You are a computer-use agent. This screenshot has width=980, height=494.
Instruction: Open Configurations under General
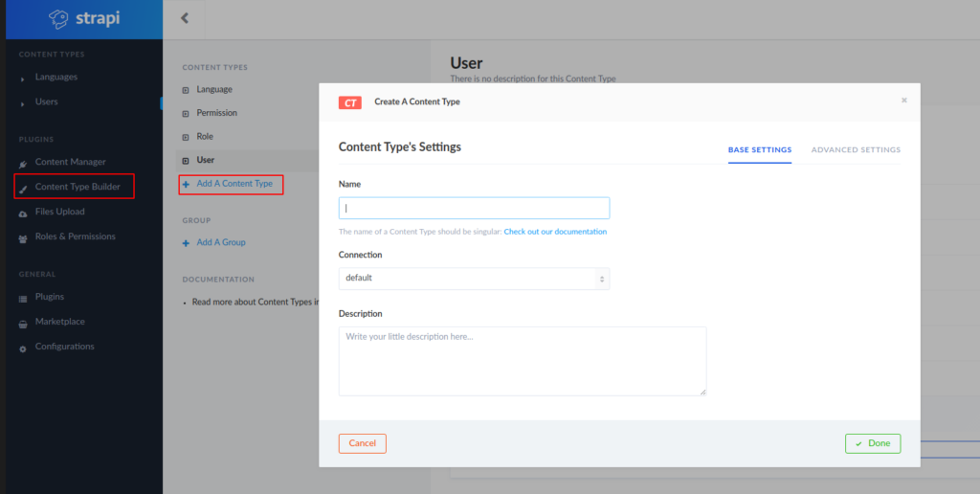point(65,347)
